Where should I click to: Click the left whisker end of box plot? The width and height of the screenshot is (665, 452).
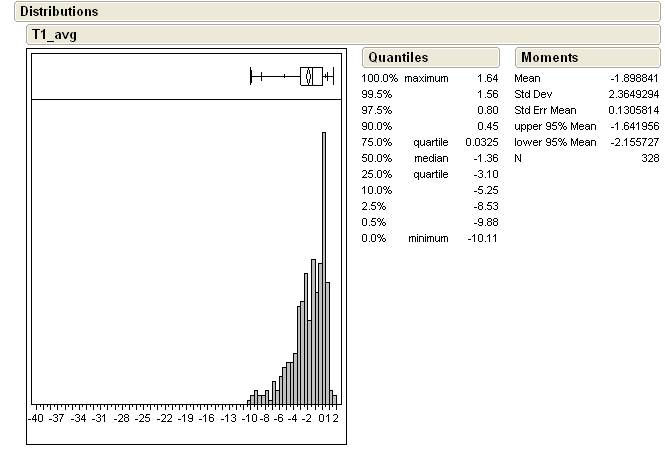point(251,75)
